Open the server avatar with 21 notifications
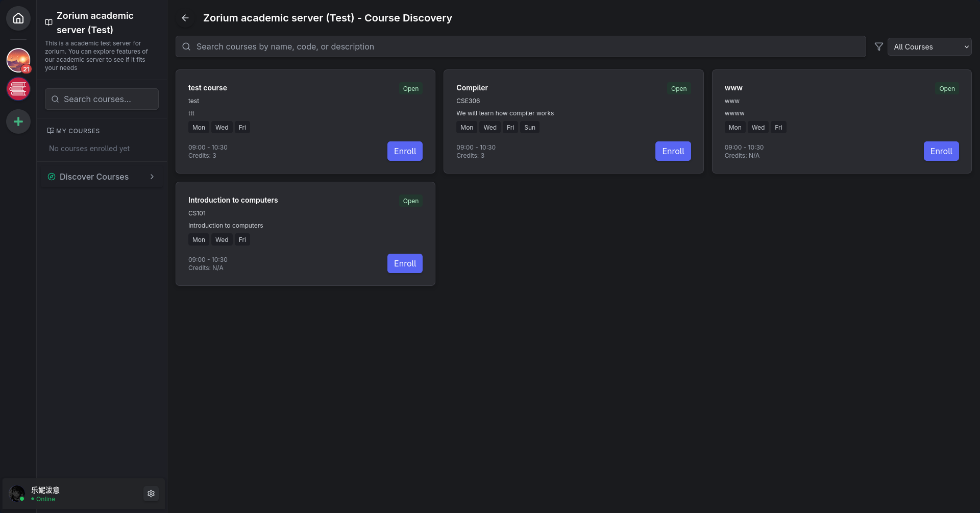The height and width of the screenshot is (513, 980). click(x=18, y=60)
